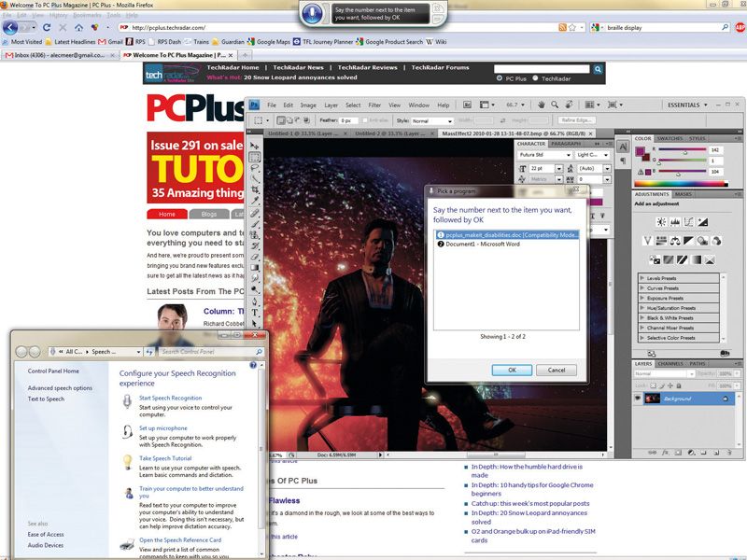Toggle lock position in Layers panel
This screenshot has height=560, width=747.
[670, 385]
